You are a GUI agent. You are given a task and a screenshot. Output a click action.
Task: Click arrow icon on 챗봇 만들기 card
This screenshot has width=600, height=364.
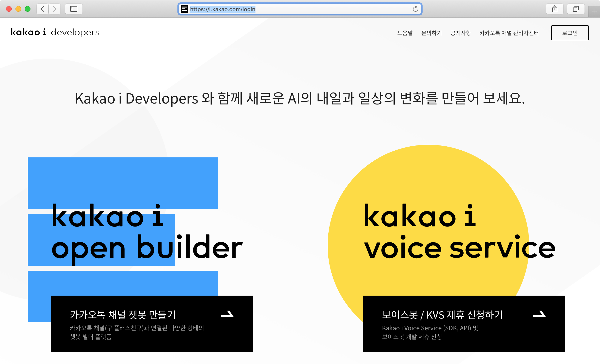click(x=227, y=314)
